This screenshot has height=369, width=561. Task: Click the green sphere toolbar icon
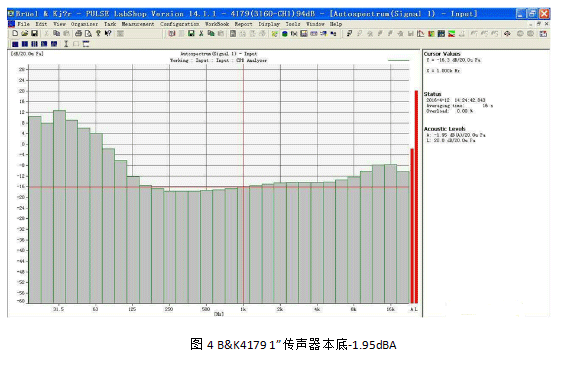[285, 34]
